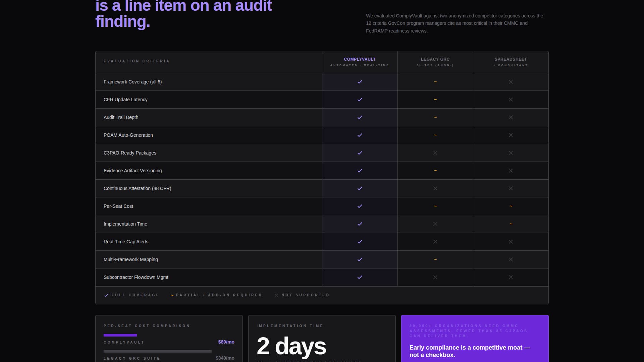Select the 'Per-Seat Cost' row label
The height and width of the screenshot is (362, 644).
(x=118, y=206)
